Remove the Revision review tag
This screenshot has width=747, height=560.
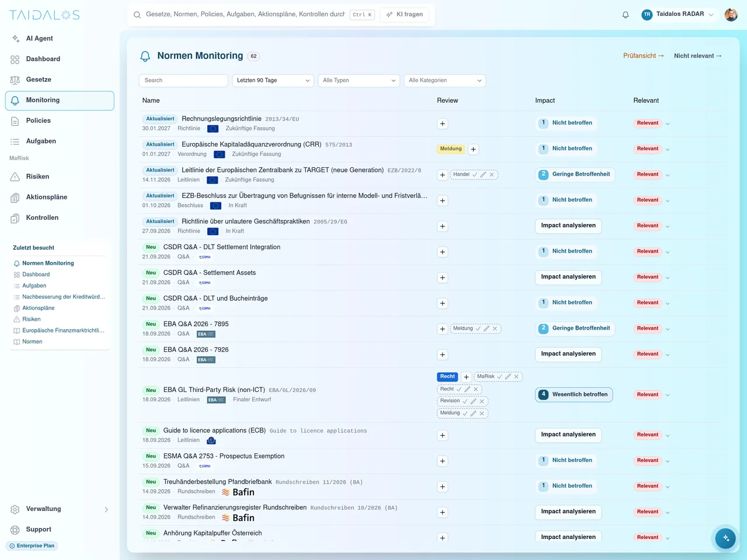(482, 401)
